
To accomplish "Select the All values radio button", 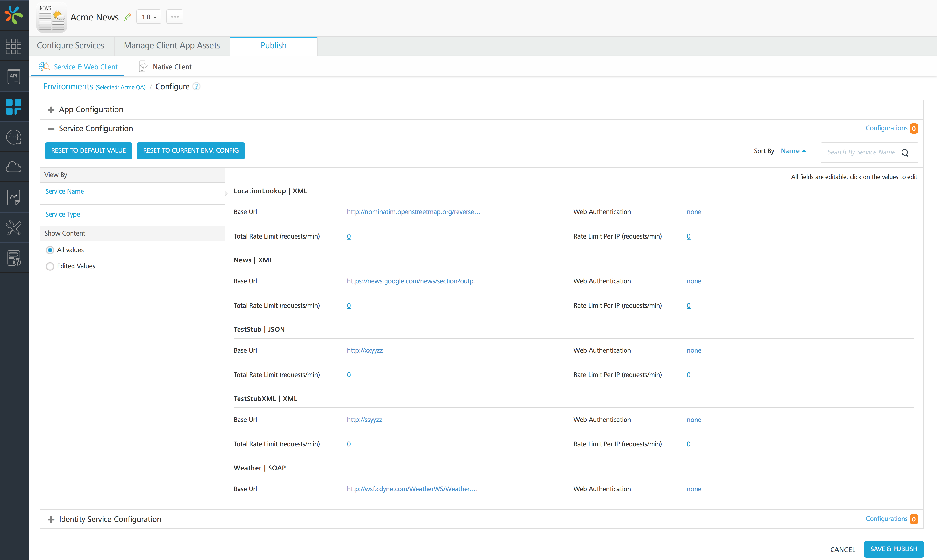I will [x=50, y=250].
